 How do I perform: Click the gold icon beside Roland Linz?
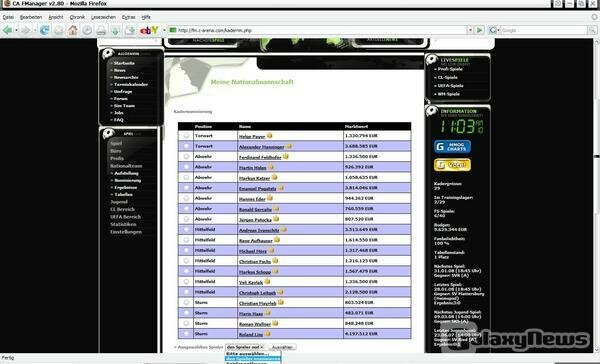pyautogui.click(x=267, y=334)
